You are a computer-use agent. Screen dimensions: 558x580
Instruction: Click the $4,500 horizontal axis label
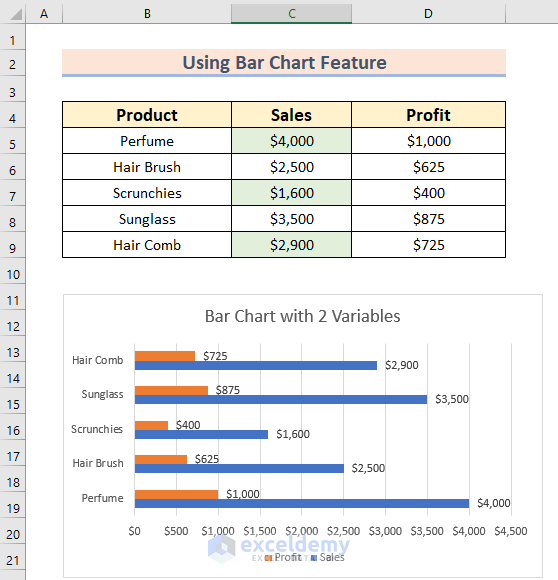tap(511, 531)
